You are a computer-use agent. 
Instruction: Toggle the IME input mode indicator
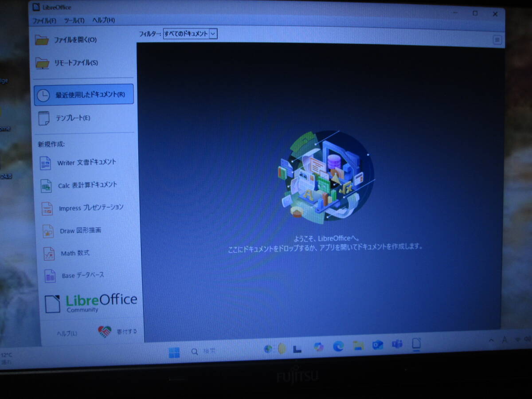505,340
